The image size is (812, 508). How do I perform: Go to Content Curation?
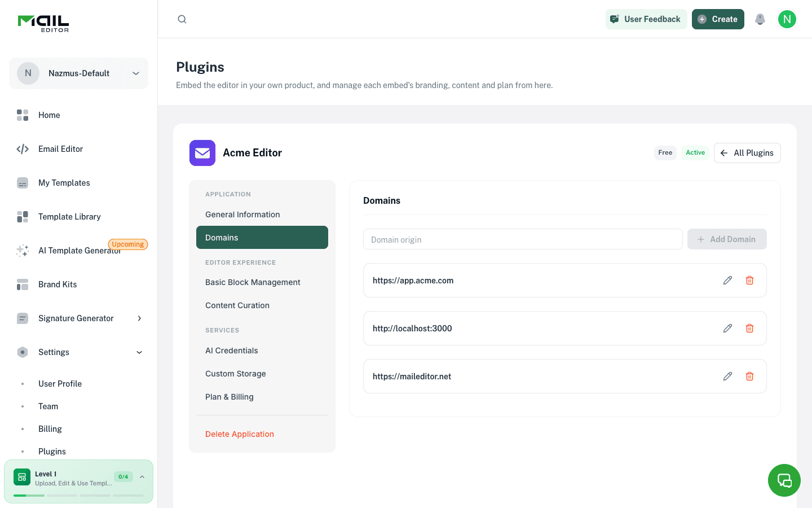(x=262, y=305)
